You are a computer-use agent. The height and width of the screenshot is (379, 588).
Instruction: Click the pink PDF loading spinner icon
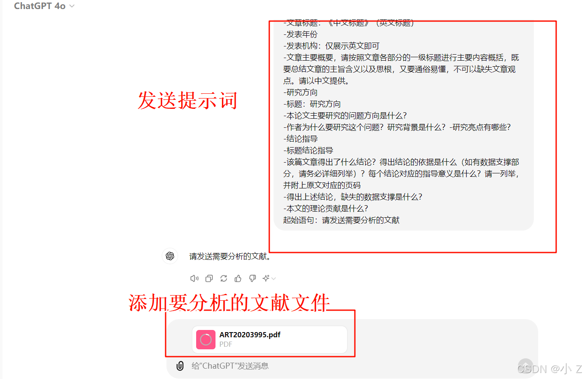pyautogui.click(x=206, y=339)
